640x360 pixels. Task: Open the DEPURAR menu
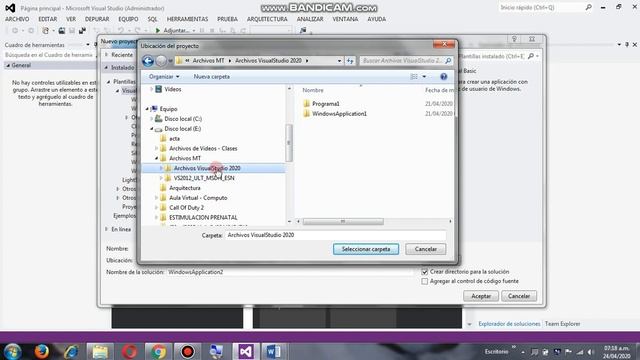pos(97,19)
